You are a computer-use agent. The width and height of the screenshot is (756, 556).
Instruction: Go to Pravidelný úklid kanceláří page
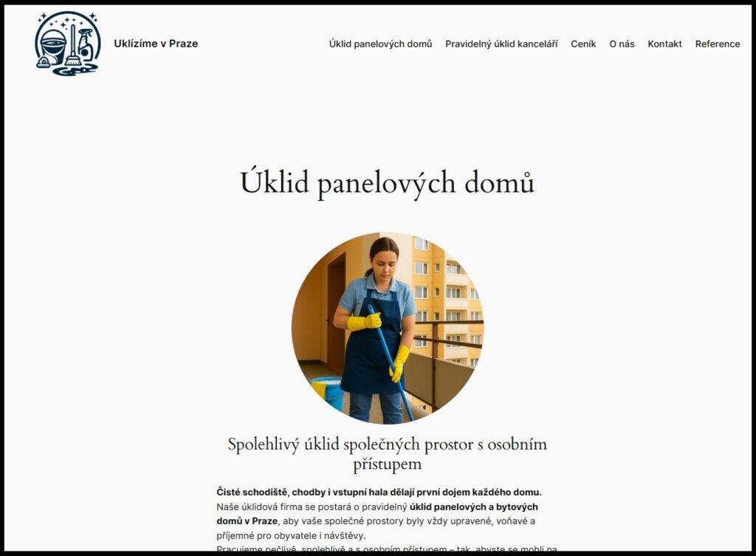point(501,44)
